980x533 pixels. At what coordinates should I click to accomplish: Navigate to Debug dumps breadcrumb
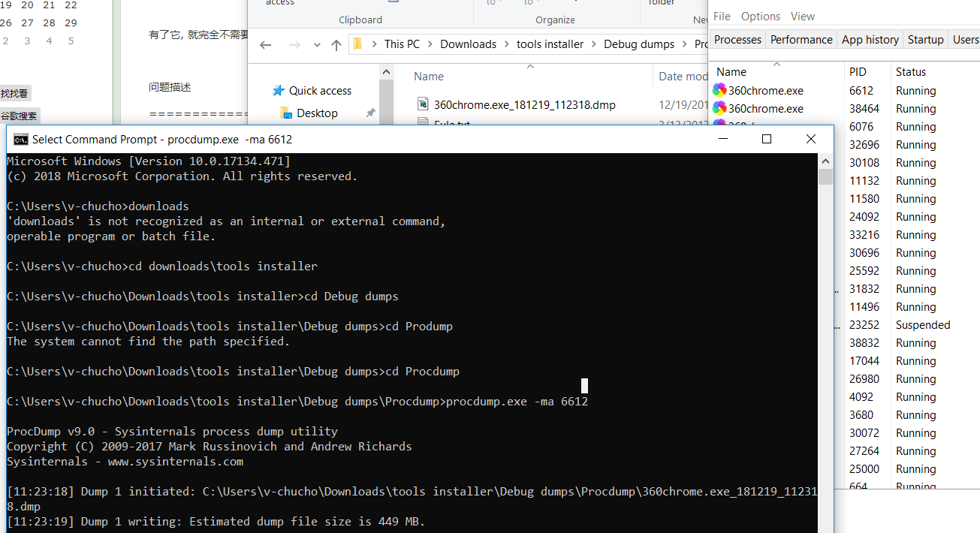tap(639, 44)
